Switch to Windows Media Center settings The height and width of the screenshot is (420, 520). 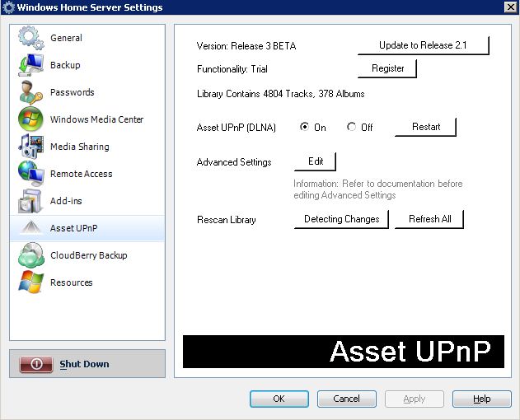[87, 119]
